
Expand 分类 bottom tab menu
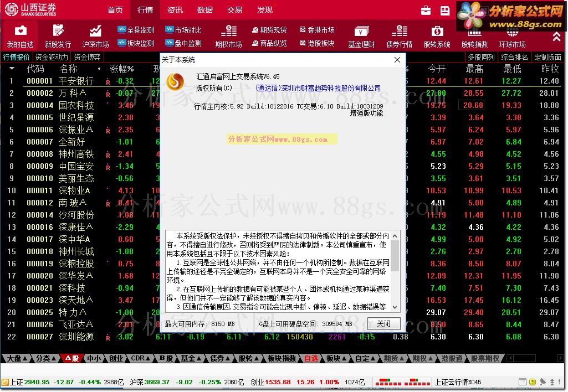click(46, 358)
